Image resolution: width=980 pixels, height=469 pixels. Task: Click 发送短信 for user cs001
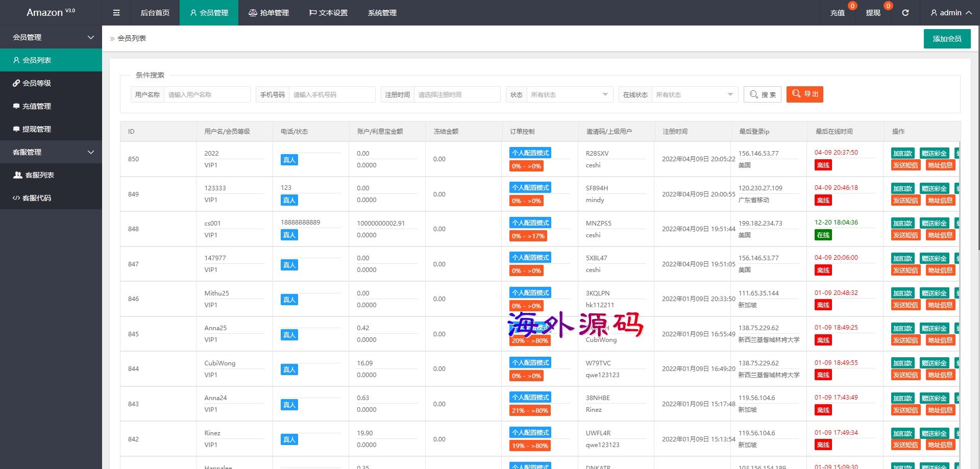[x=905, y=235]
